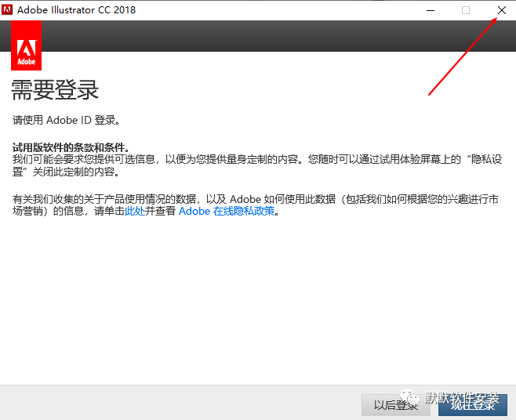Open the Adobe 在线隐私政策 link

(x=227, y=212)
